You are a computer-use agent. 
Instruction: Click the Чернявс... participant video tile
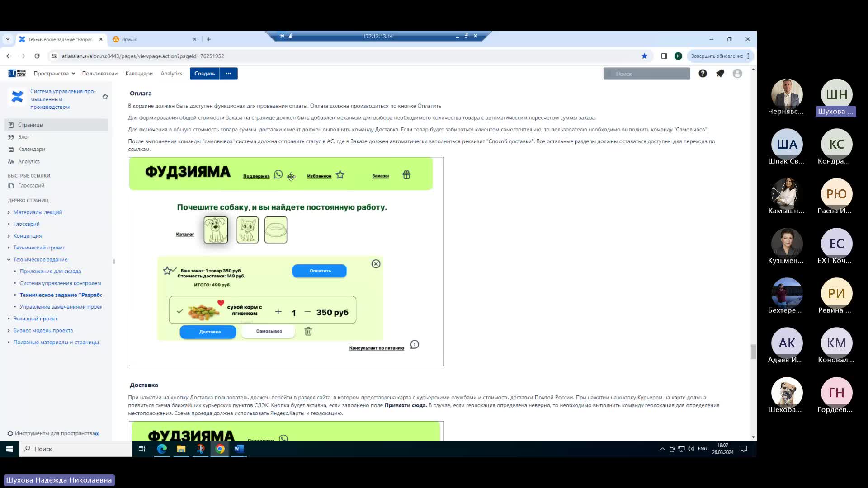(x=787, y=97)
